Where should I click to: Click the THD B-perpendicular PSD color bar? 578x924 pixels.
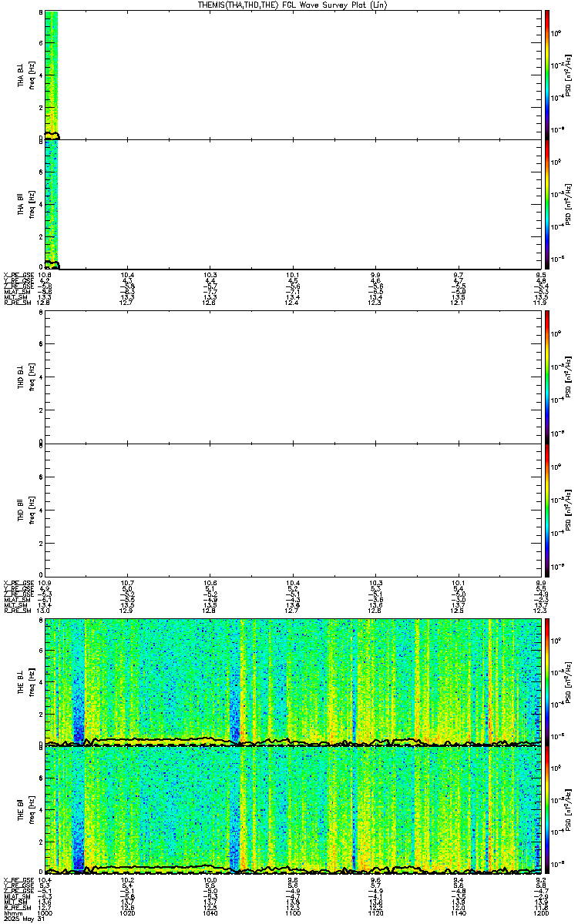point(546,377)
